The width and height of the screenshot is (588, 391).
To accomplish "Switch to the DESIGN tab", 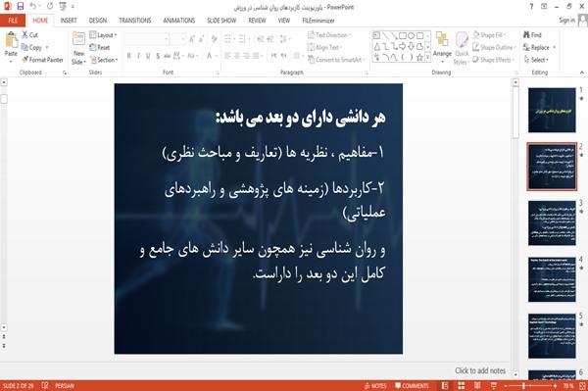I will [97, 21].
